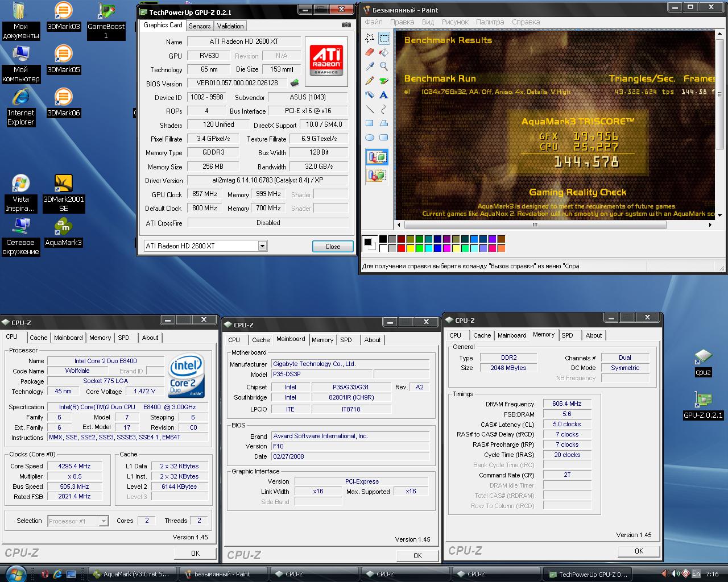Select the Airbrush spray tool

(370, 95)
